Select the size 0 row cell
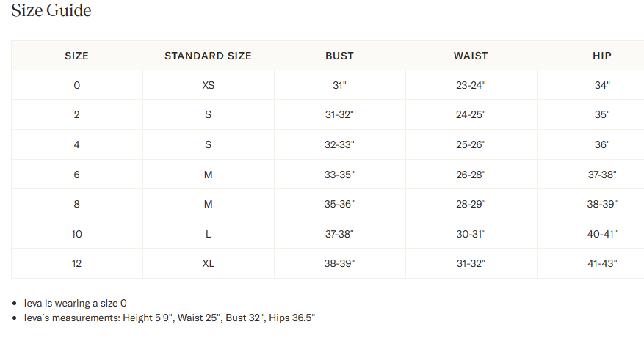This screenshot has height=352, width=644. pos(76,85)
